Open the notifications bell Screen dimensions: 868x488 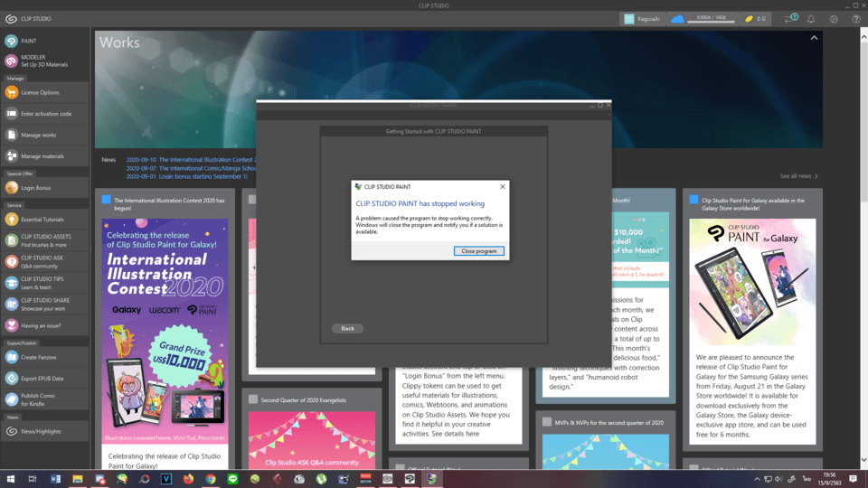click(811, 19)
